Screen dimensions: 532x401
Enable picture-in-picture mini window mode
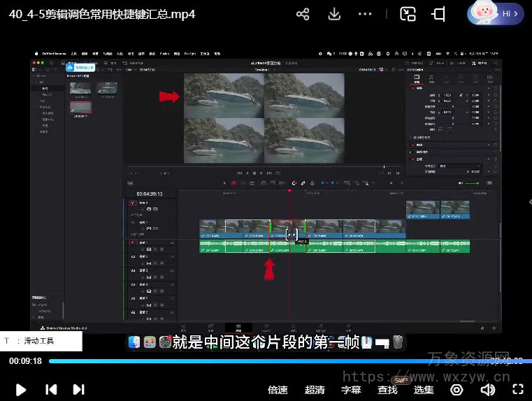408,14
